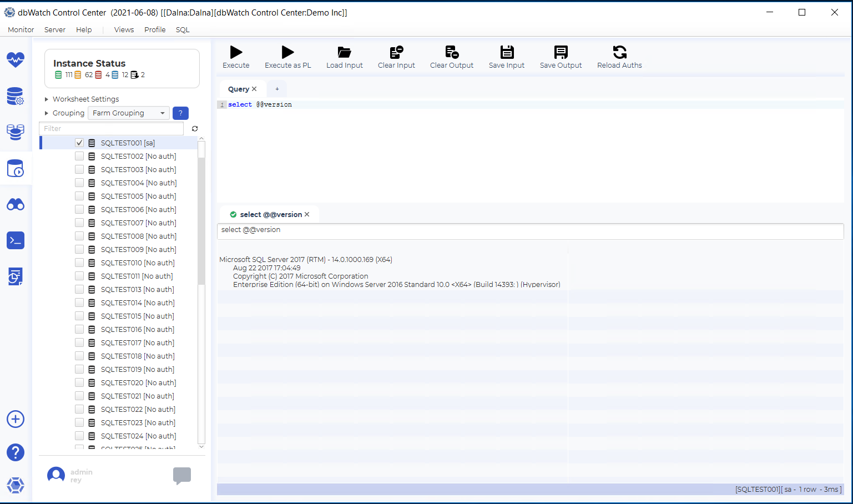Click the Clear Input icon
This screenshot has width=853, height=504.
click(396, 52)
